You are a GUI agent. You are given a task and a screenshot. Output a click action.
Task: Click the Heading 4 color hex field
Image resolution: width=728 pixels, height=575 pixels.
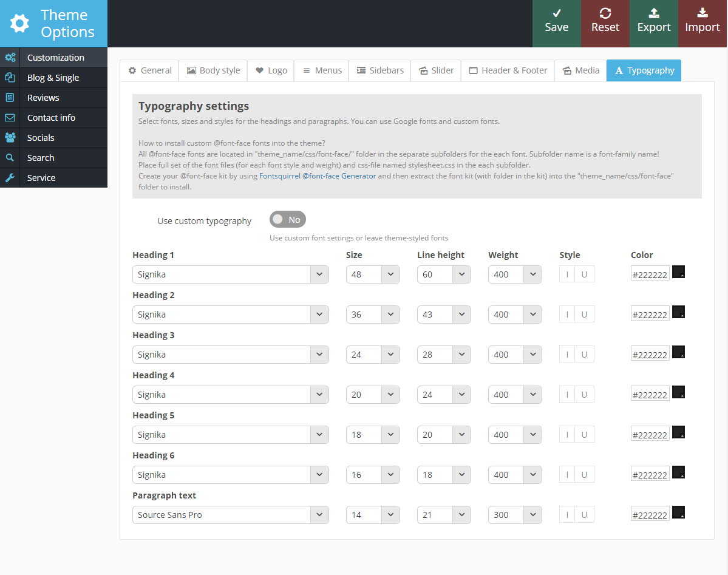pos(650,395)
